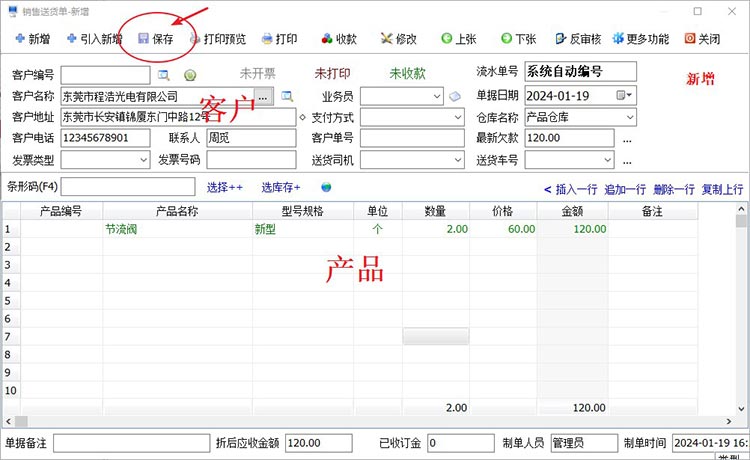Screen dimensions: 750x460
Task: Click the grid's vertical scrollbar up arrow
Action: [x=741, y=209]
